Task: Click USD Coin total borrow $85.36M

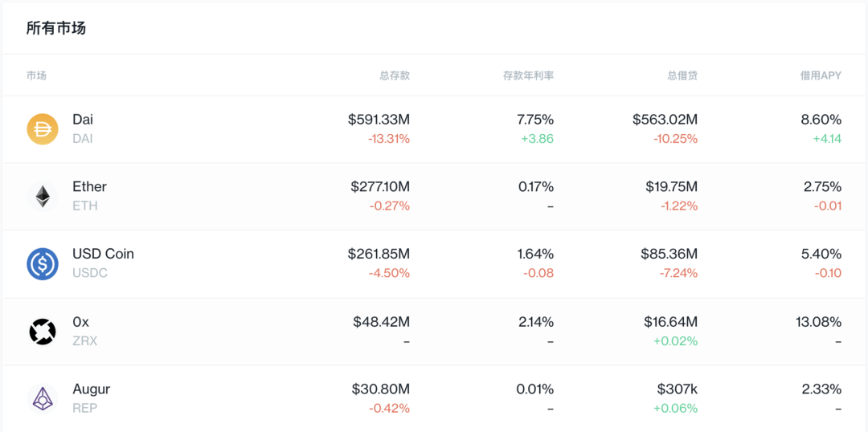Action: [x=669, y=254]
